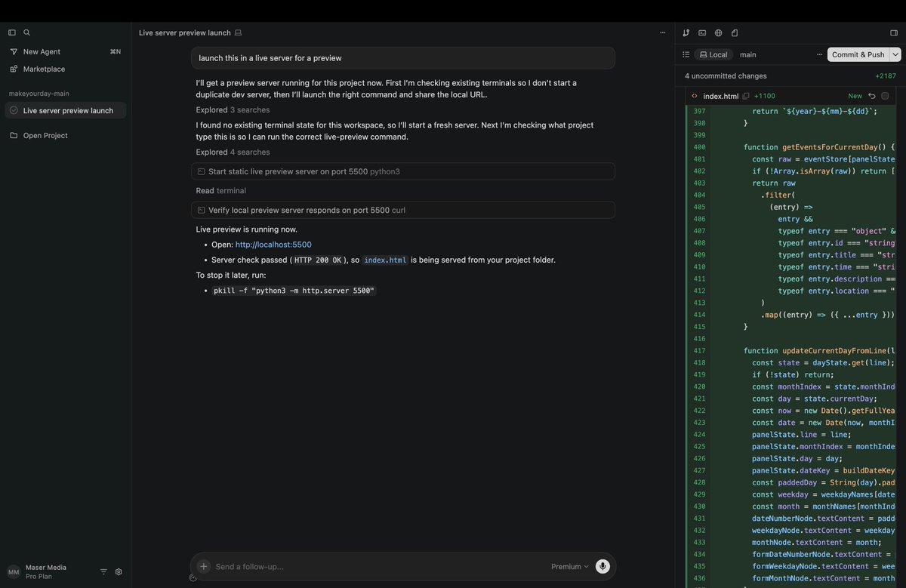Screen dimensions: 906x588
Task: Toggle the right side panel icon
Action: click(x=894, y=32)
